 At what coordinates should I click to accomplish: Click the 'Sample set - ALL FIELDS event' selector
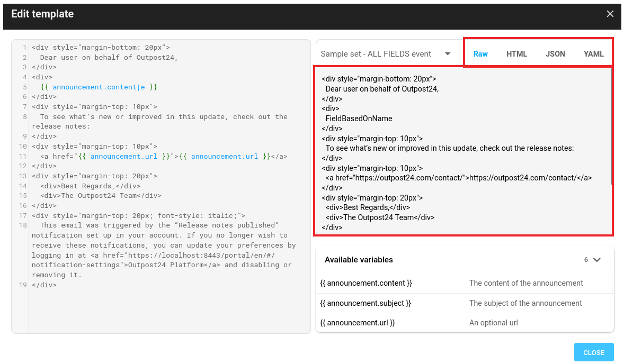(376, 54)
